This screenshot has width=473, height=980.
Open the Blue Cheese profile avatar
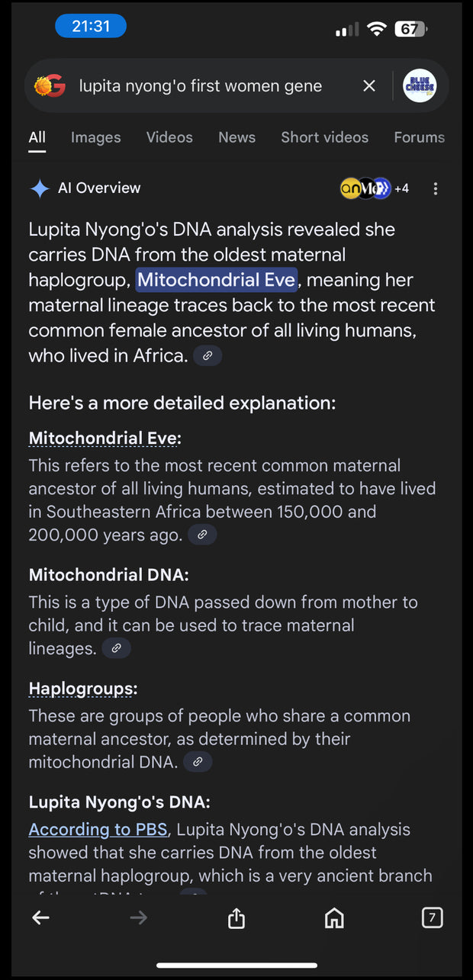click(x=420, y=86)
